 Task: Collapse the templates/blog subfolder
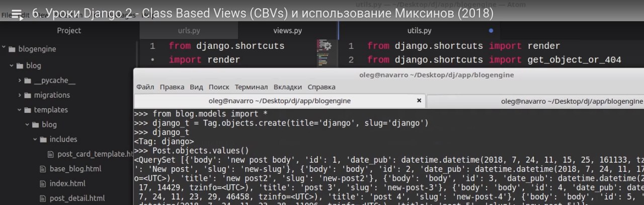pyautogui.click(x=28, y=124)
